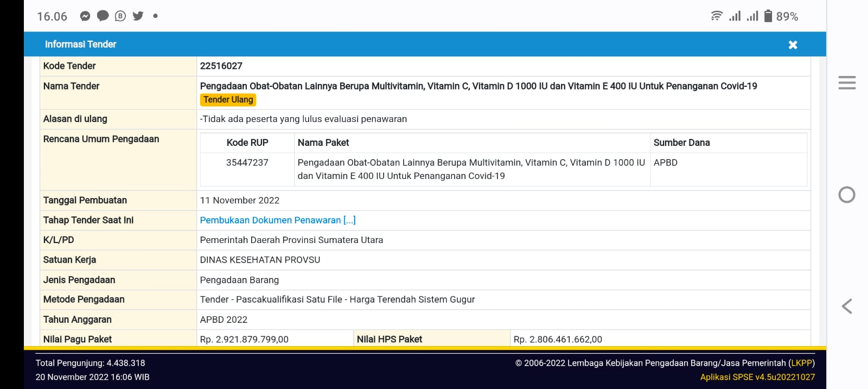Tap the chat bubble notification icon
The height and width of the screenshot is (389, 868).
click(103, 16)
